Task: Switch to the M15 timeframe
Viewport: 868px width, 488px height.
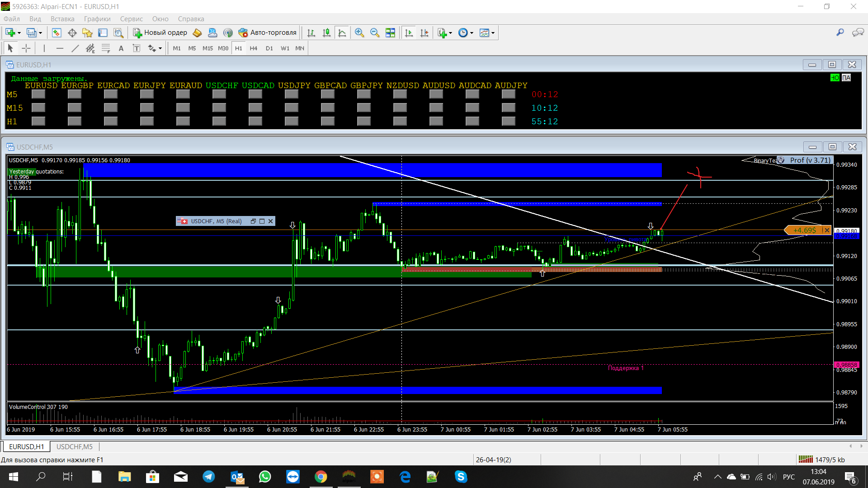Action: coord(208,48)
